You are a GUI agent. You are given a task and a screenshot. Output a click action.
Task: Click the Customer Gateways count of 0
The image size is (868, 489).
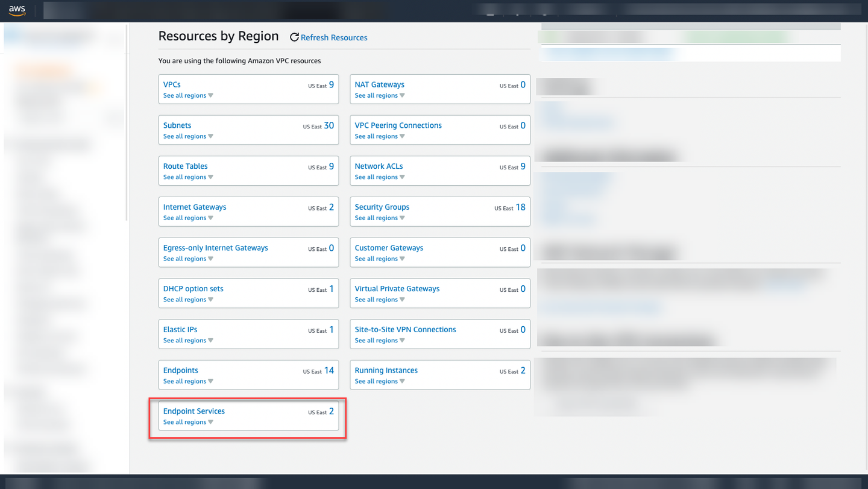point(523,248)
